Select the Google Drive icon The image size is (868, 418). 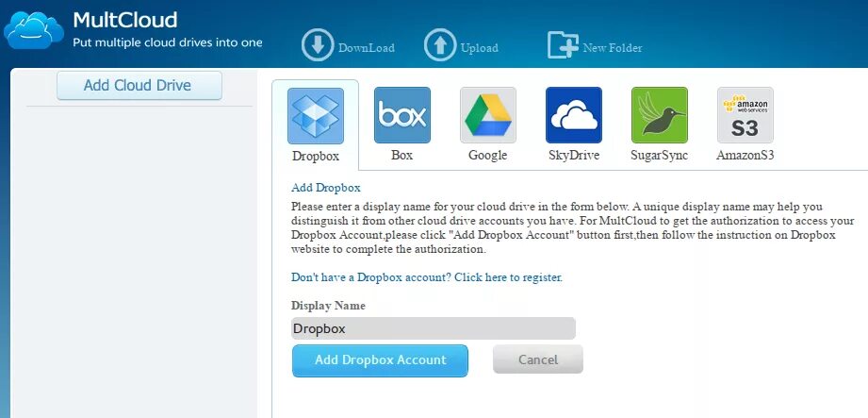pos(488,115)
